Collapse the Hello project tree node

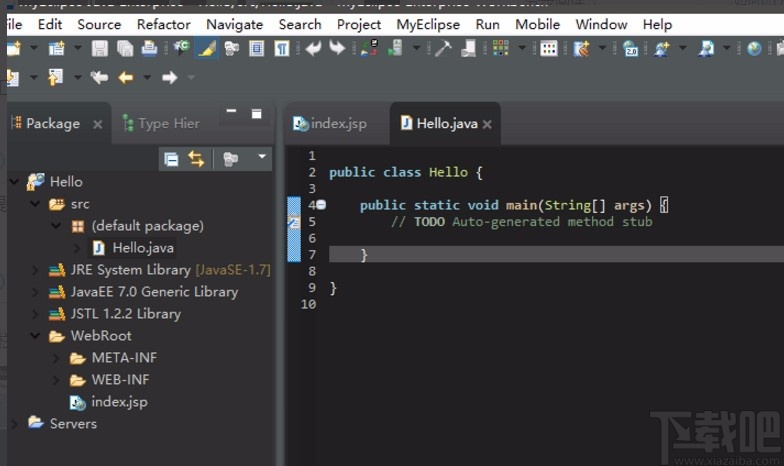pos(14,182)
